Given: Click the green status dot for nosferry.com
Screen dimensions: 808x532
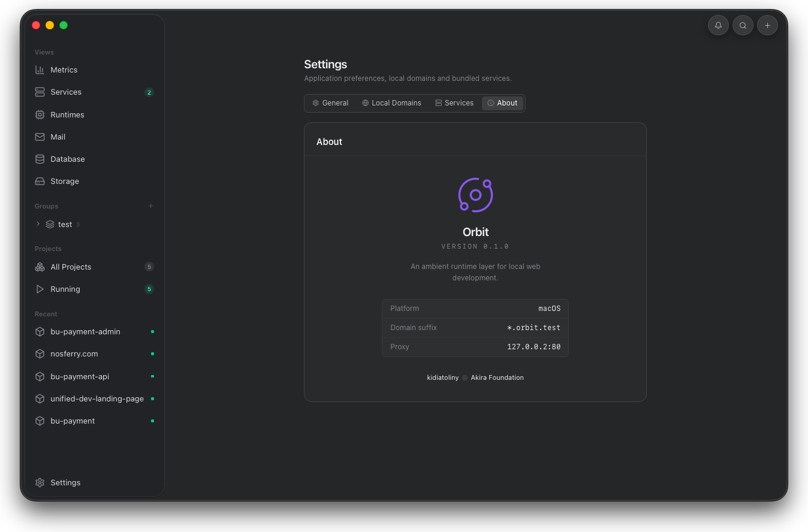Looking at the screenshot, I should [x=152, y=353].
